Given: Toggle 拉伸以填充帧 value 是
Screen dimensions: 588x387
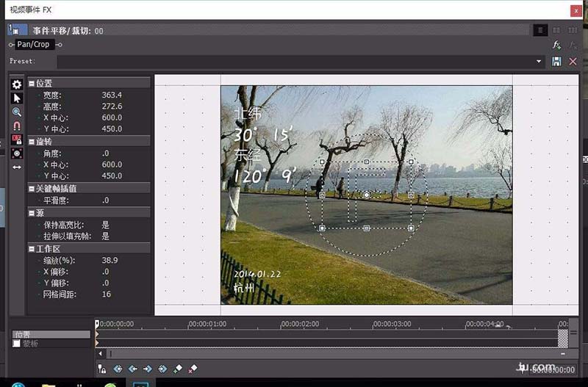Looking at the screenshot, I should tap(106, 236).
